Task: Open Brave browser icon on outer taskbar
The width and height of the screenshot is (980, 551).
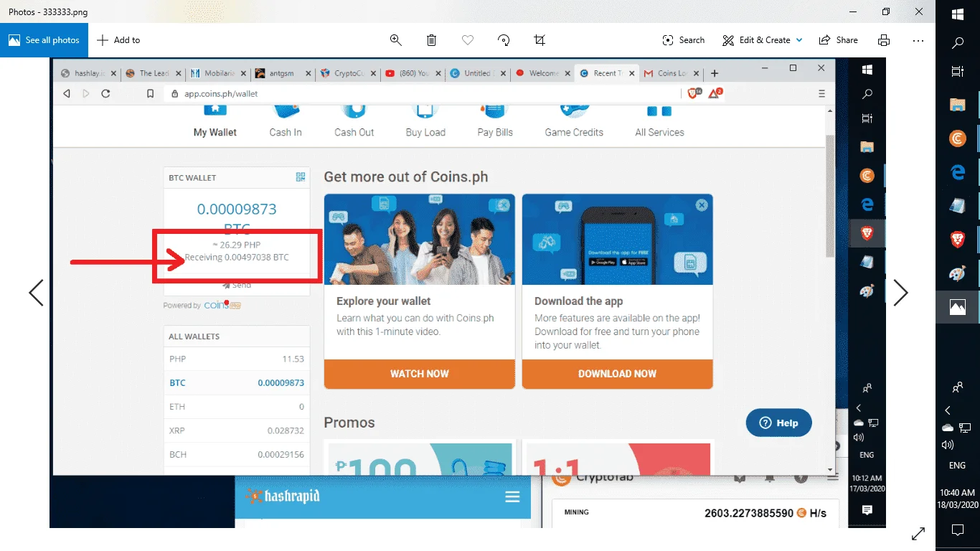Action: (958, 240)
